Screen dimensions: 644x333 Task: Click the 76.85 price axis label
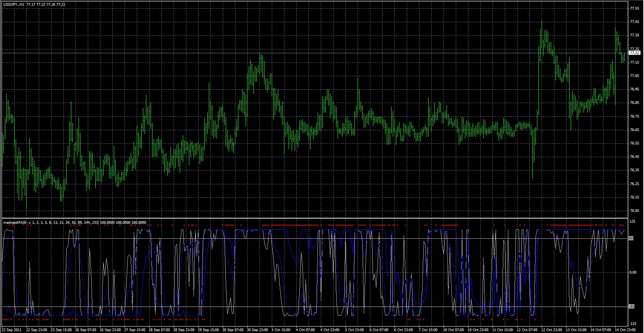[x=634, y=103]
